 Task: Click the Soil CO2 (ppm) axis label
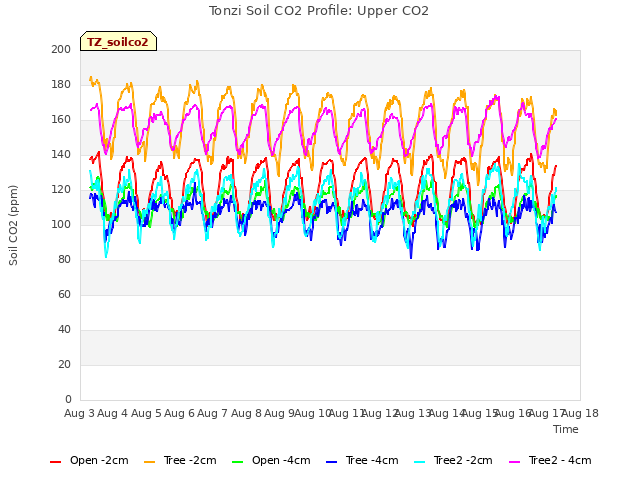tap(13, 225)
